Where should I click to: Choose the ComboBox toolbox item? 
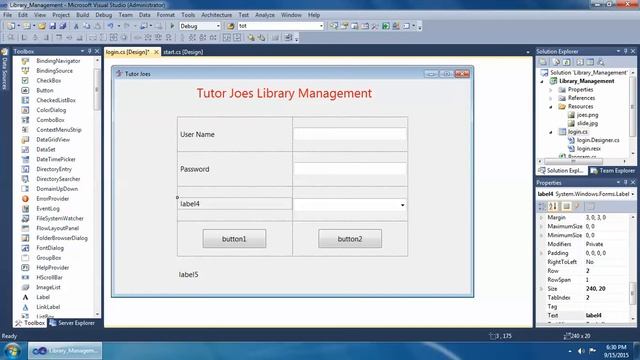pyautogui.click(x=50, y=120)
